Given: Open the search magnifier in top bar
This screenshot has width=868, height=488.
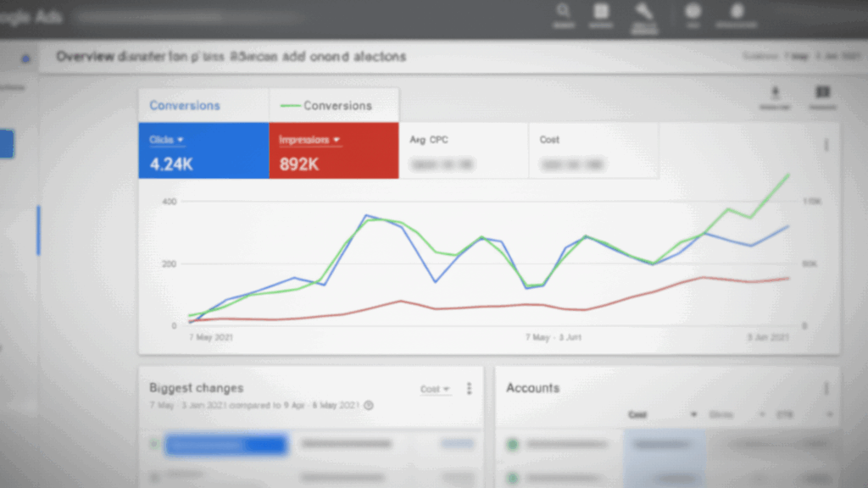Looking at the screenshot, I should (x=564, y=12).
